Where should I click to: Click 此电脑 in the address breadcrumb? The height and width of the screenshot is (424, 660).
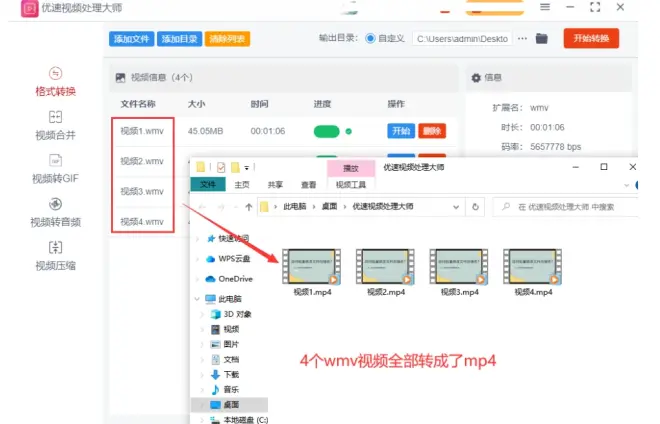click(295, 206)
